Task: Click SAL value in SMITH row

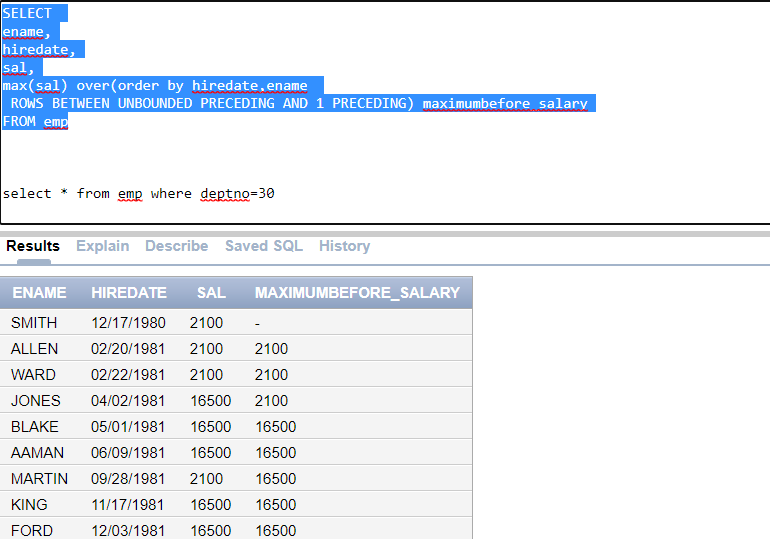Action: [207, 323]
